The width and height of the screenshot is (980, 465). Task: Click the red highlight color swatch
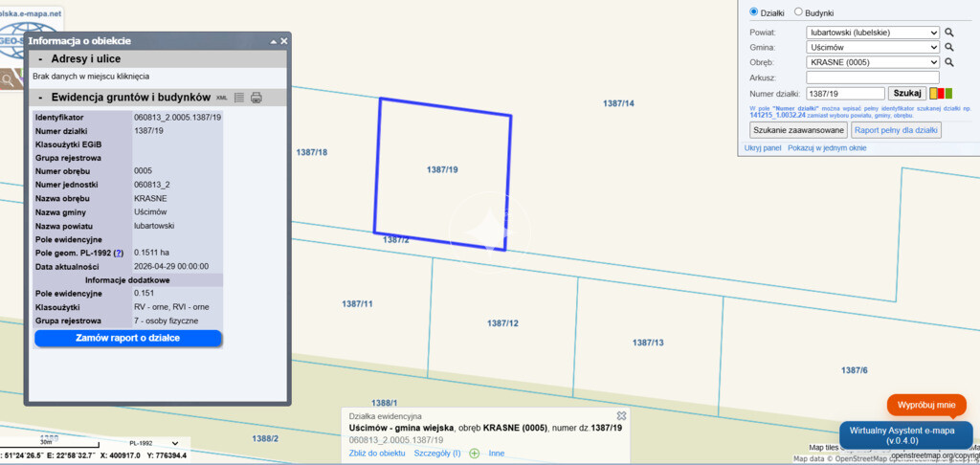(941, 94)
